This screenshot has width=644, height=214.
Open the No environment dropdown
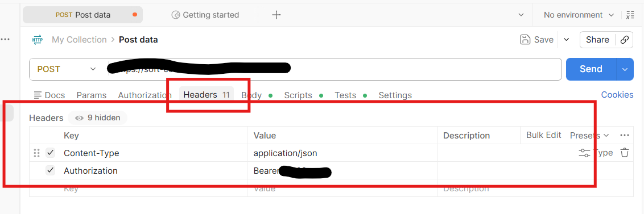click(x=579, y=15)
